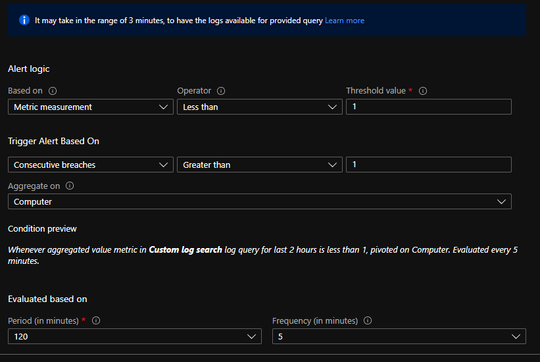Click info icon next to Threshold value
The image size is (540, 362).
point(423,91)
